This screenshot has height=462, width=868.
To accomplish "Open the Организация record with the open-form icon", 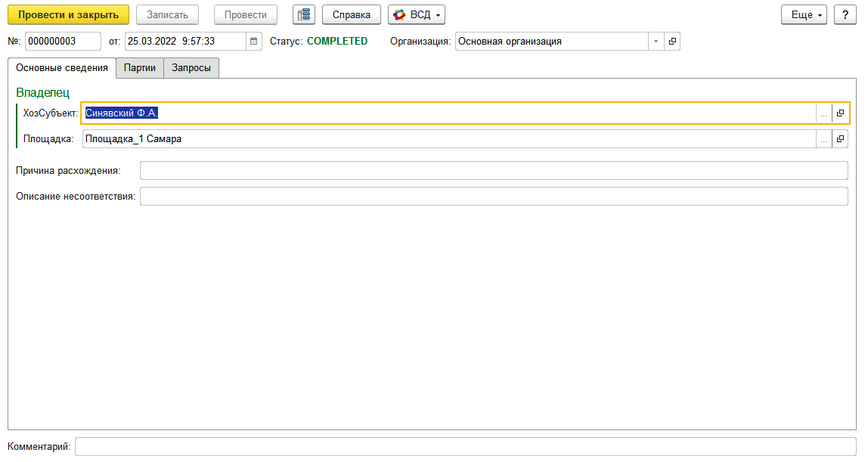I will pyautogui.click(x=672, y=42).
